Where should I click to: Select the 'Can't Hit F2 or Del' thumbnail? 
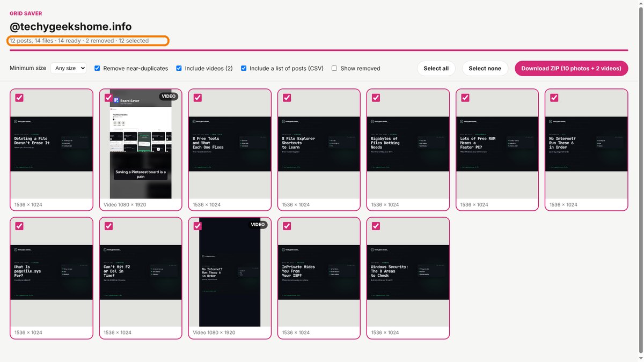click(x=141, y=272)
